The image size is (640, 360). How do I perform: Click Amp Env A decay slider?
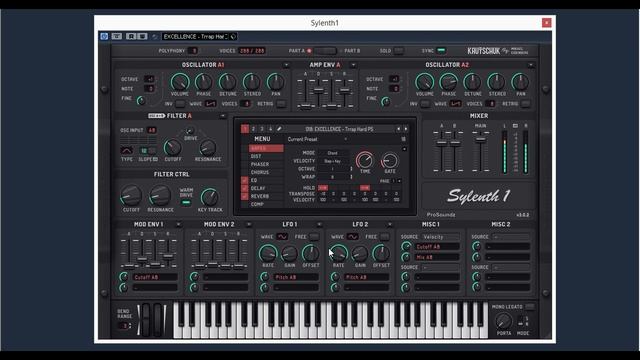(318, 91)
